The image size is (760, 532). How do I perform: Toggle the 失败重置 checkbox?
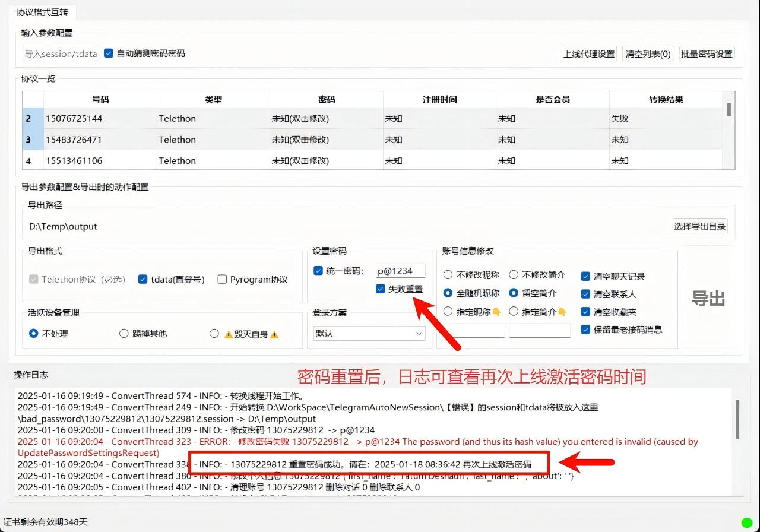pos(381,289)
